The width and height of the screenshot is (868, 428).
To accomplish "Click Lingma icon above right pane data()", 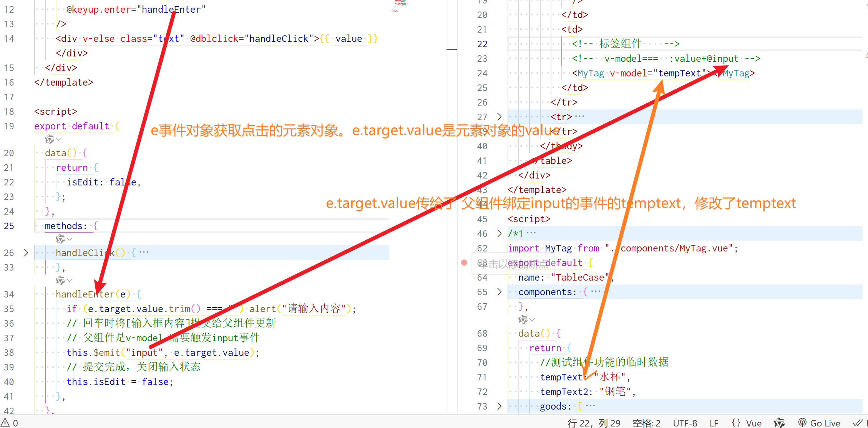I will 523,319.
